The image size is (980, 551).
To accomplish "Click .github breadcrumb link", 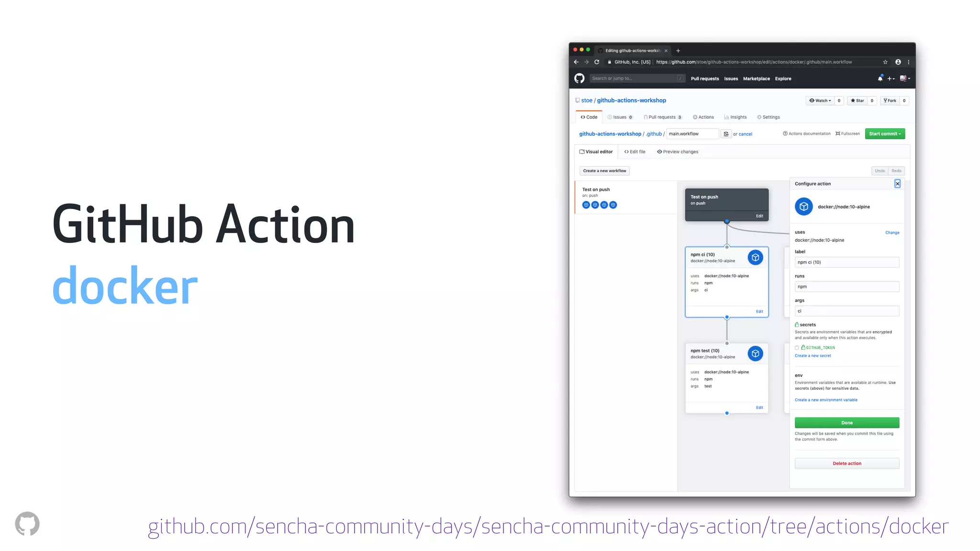I will point(654,134).
